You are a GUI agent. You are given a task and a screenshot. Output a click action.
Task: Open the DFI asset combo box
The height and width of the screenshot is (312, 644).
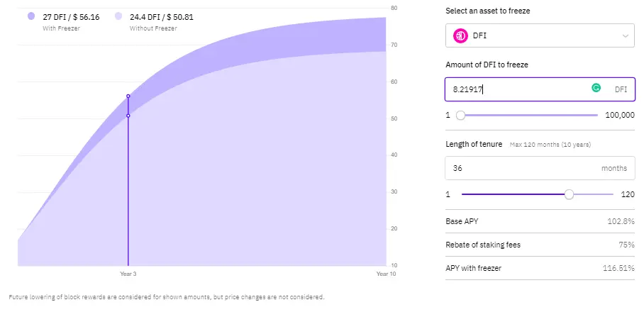tap(540, 35)
